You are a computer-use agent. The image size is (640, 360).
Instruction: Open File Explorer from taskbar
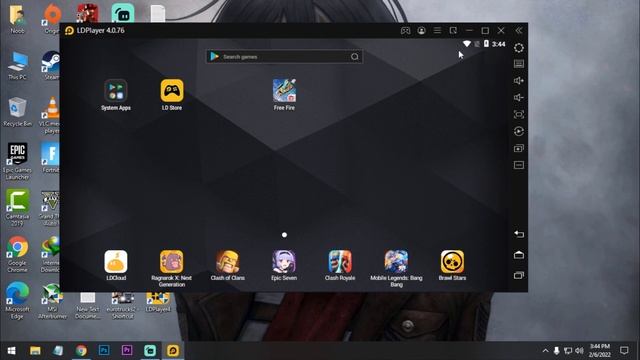[x=35, y=351]
